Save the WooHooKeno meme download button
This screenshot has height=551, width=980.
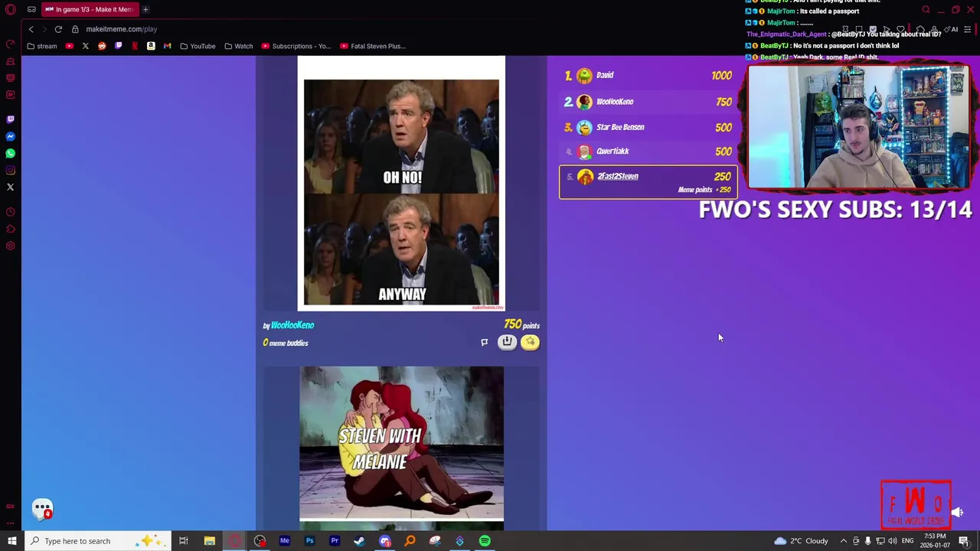[x=507, y=342]
